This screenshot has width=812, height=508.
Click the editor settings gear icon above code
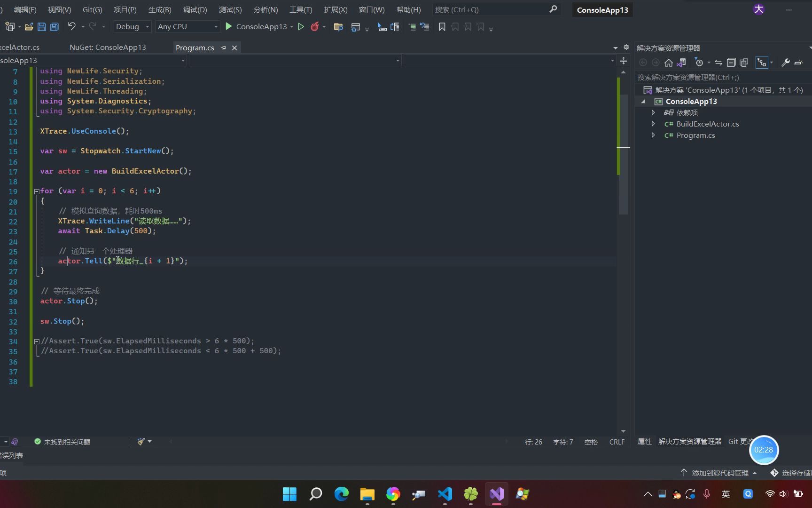(626, 48)
